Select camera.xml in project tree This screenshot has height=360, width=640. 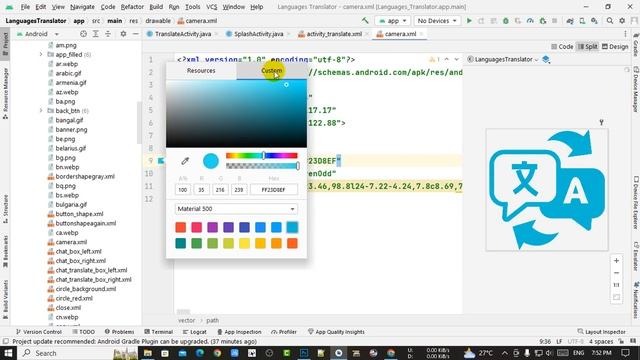[x=71, y=242]
